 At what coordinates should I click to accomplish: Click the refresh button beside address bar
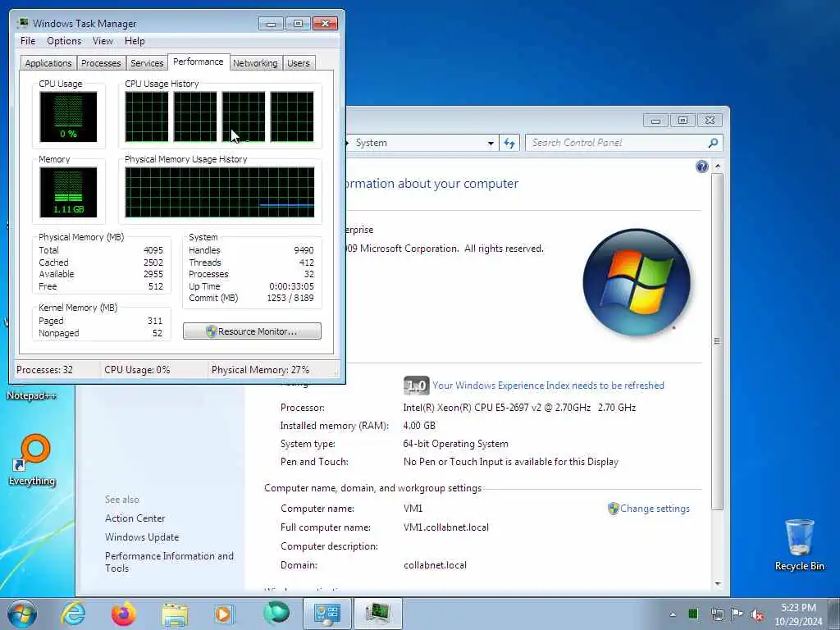[509, 143]
